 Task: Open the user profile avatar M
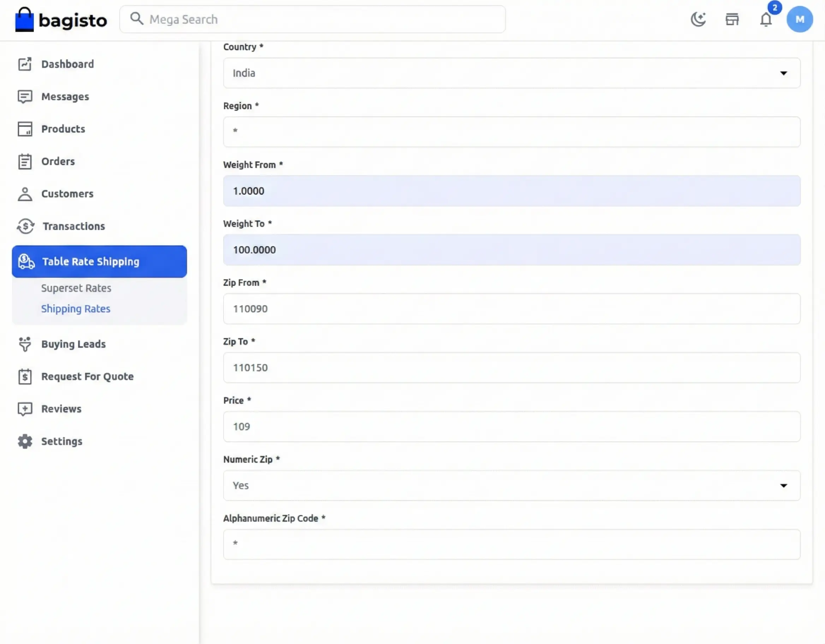click(799, 19)
